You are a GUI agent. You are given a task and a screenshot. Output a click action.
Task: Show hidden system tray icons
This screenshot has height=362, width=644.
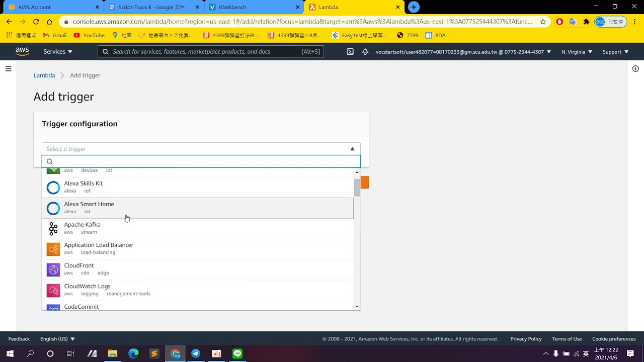click(546, 353)
